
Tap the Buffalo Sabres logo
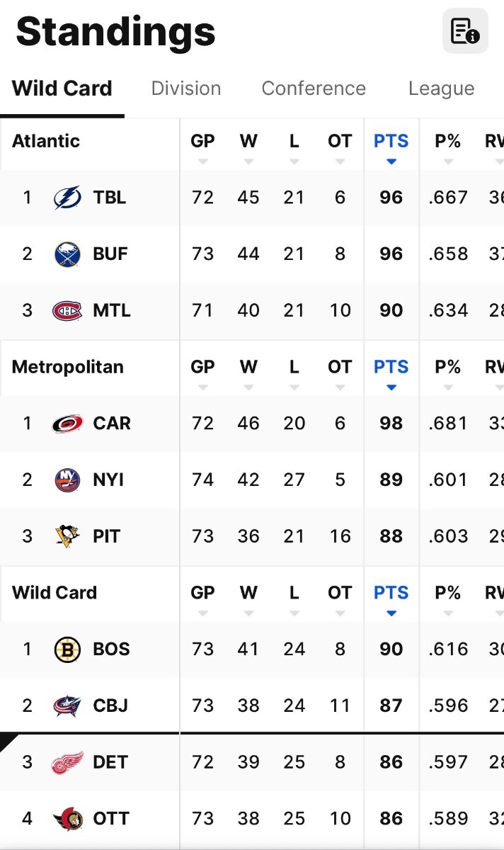[67, 254]
